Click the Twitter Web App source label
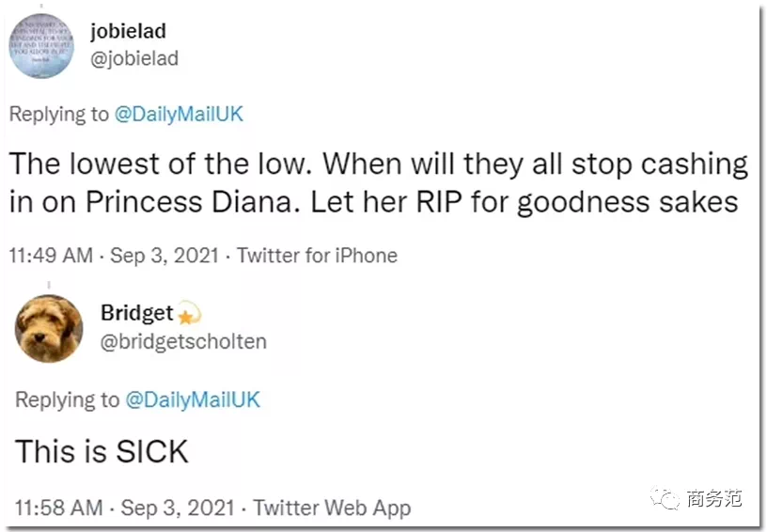This screenshot has height=532, width=767. pyautogui.click(x=332, y=508)
